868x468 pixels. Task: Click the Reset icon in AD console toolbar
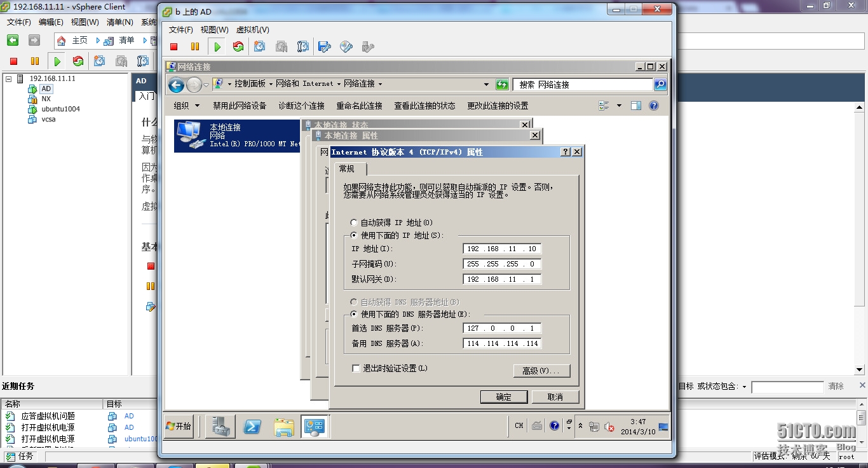click(238, 46)
